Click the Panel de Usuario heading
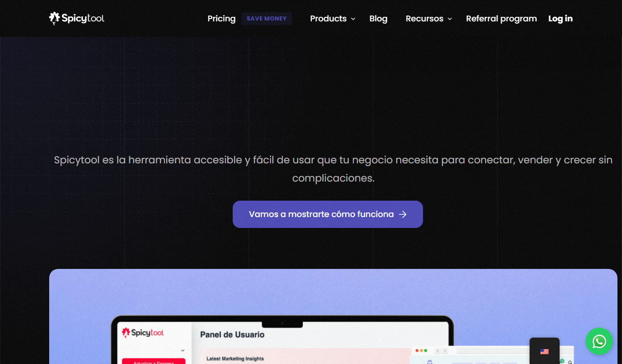This screenshot has width=622, height=364. point(232,335)
